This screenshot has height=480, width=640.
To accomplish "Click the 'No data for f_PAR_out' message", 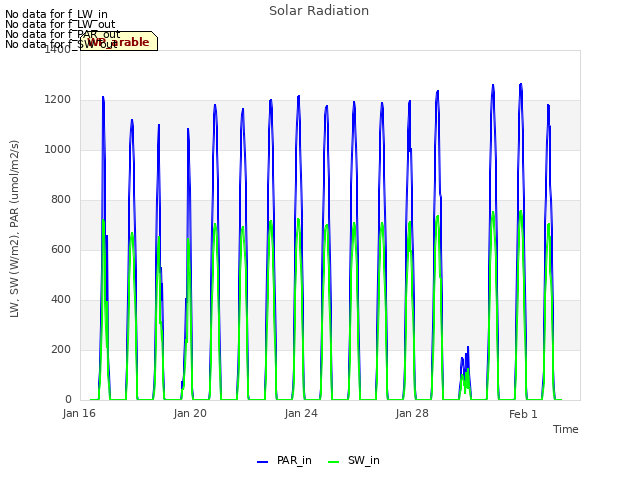I will [63, 34].
